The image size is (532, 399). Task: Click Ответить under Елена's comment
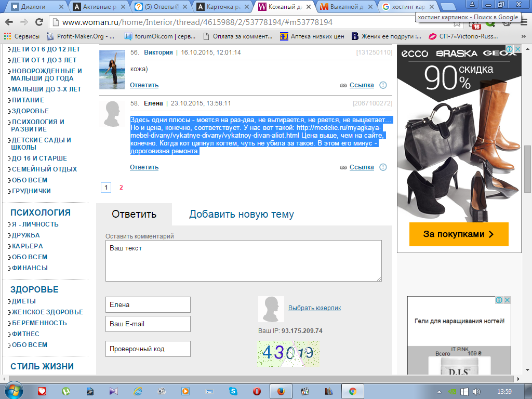(144, 167)
